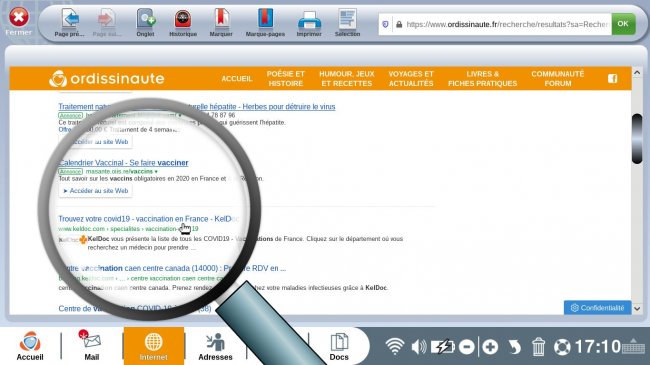Open the POÉSIE ET HISTOIRE menu
Screen dimensions: 650x365
pos(286,78)
